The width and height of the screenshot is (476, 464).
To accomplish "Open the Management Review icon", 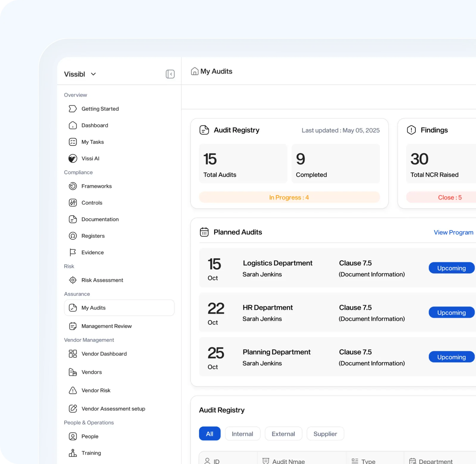I will [73, 326].
